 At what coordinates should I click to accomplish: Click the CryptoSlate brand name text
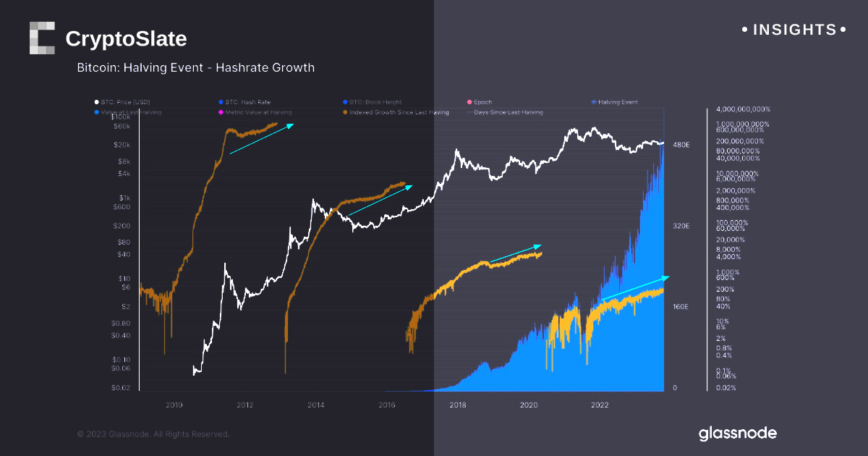click(x=126, y=38)
